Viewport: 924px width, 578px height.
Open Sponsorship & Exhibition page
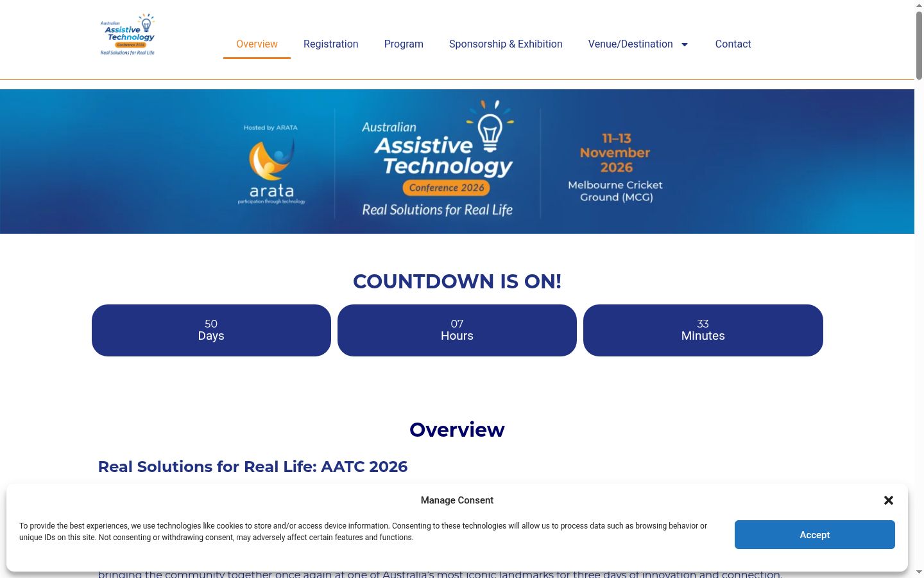click(x=506, y=44)
